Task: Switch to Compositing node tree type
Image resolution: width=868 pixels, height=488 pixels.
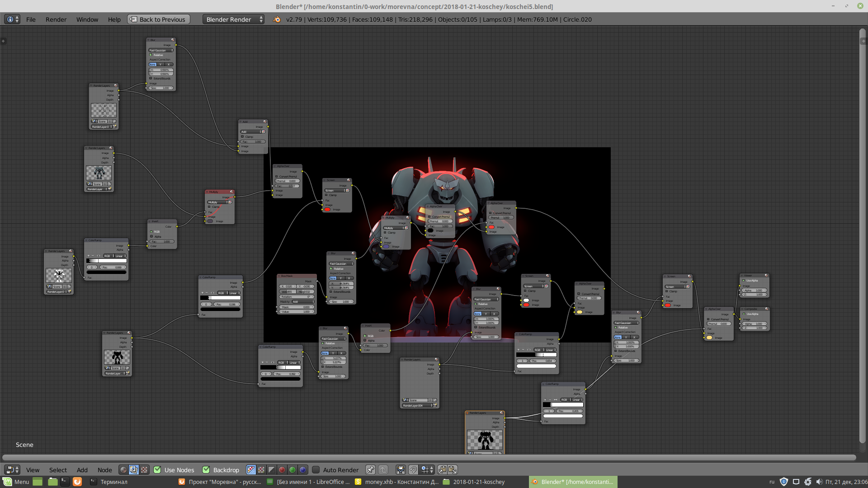Action: [134, 470]
